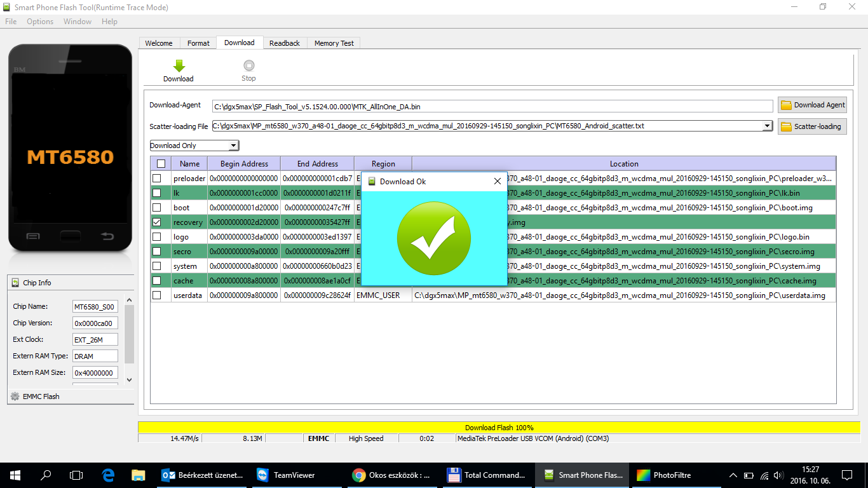The width and height of the screenshot is (868, 488).
Task: Uncheck the recovery partition checkbox
Action: (x=157, y=222)
